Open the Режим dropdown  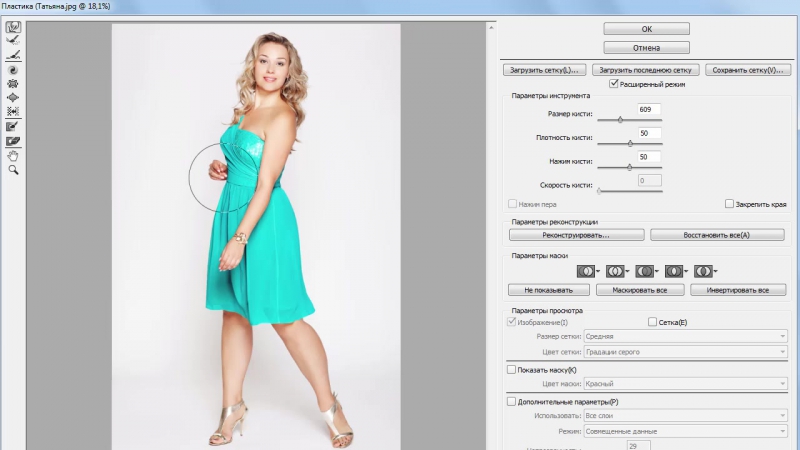pyautogui.click(x=685, y=431)
